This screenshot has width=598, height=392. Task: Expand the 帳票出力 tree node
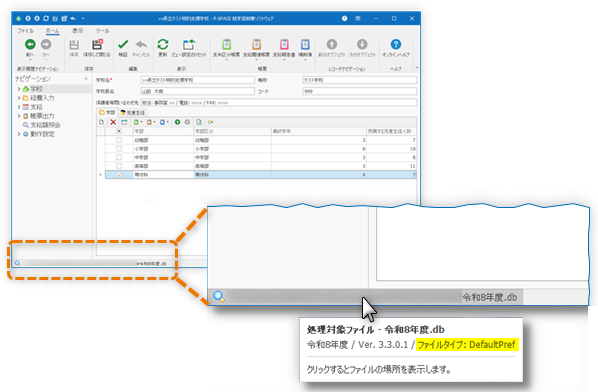tap(19, 116)
